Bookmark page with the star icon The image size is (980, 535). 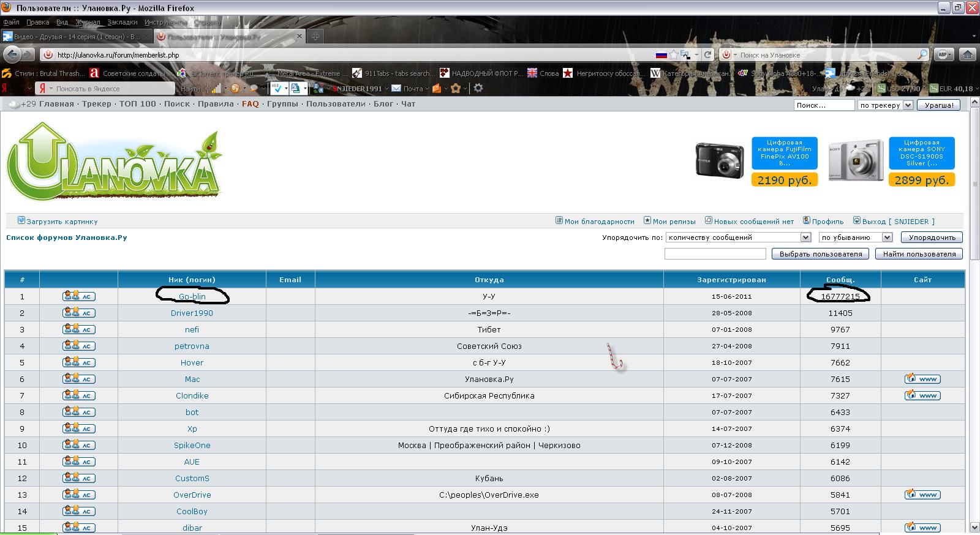[674, 54]
